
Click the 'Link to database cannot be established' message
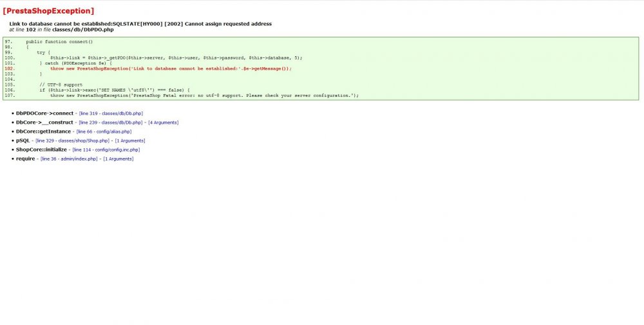point(140,24)
